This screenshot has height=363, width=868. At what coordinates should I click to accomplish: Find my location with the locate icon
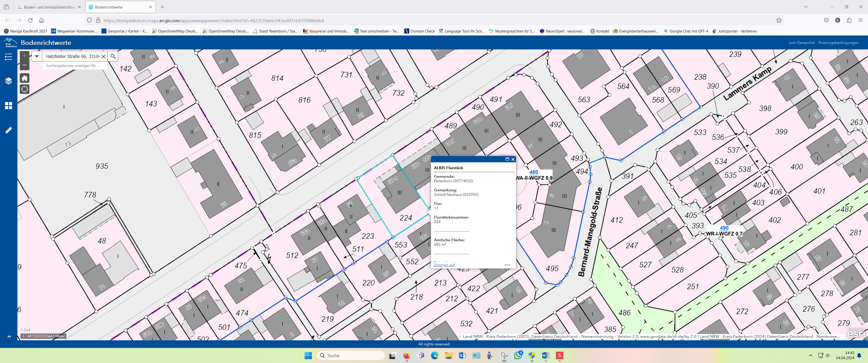coord(24,89)
